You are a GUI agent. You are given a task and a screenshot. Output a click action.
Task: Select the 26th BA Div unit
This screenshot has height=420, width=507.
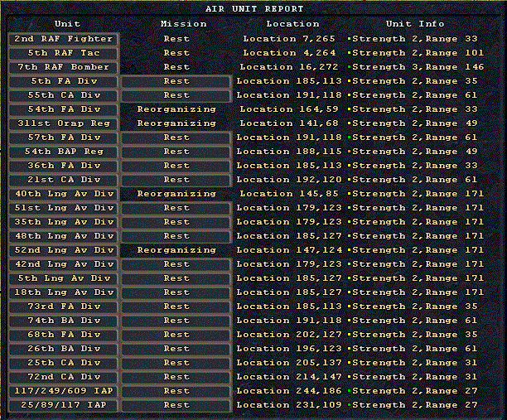coord(64,349)
